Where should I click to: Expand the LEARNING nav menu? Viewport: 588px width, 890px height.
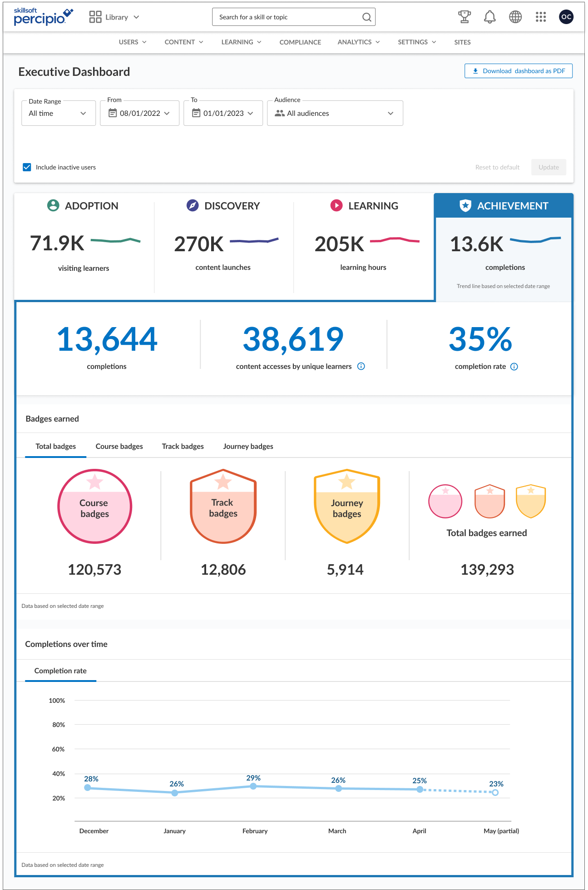242,42
